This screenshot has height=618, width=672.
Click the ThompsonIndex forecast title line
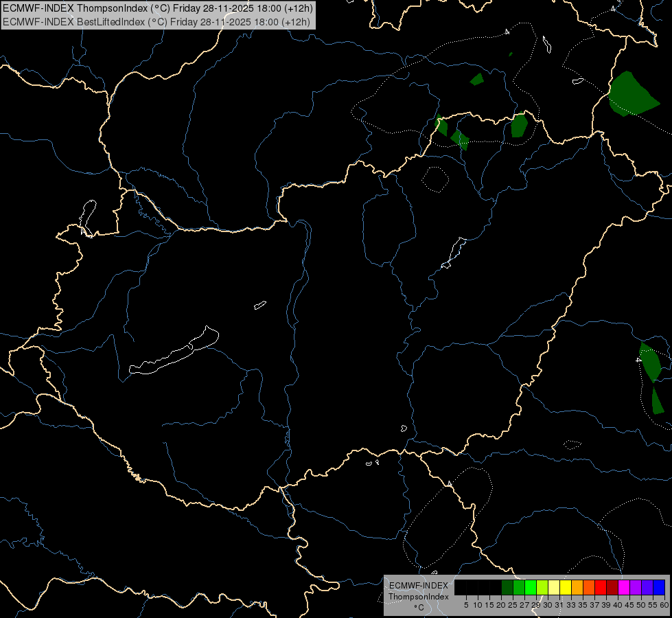(x=158, y=8)
